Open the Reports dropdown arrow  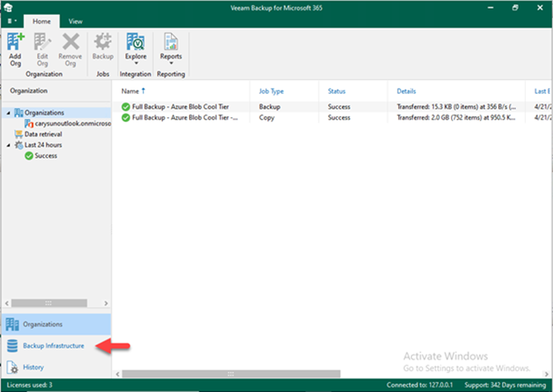pos(171,64)
